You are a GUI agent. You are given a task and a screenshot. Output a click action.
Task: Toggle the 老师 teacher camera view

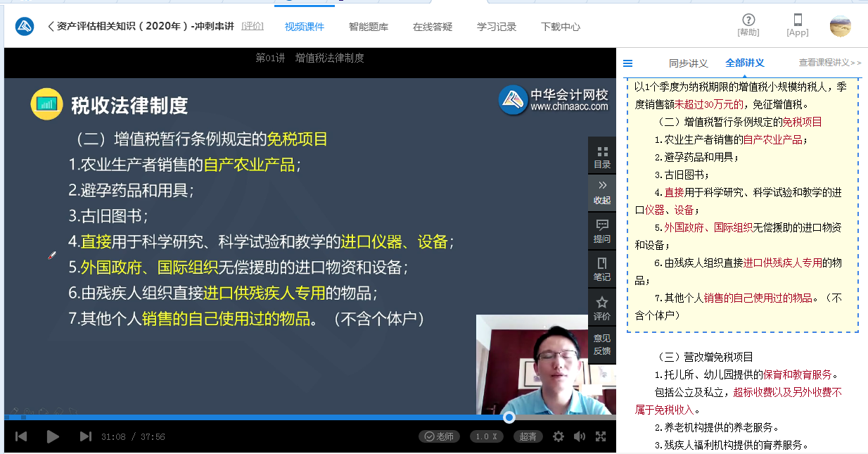439,436
